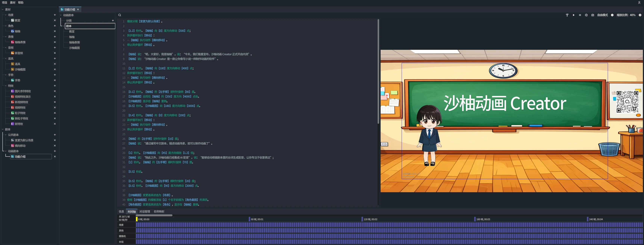This screenshot has height=245, width=644.
Task: Toggle 自由模式 free mode
Action: coord(602,15)
